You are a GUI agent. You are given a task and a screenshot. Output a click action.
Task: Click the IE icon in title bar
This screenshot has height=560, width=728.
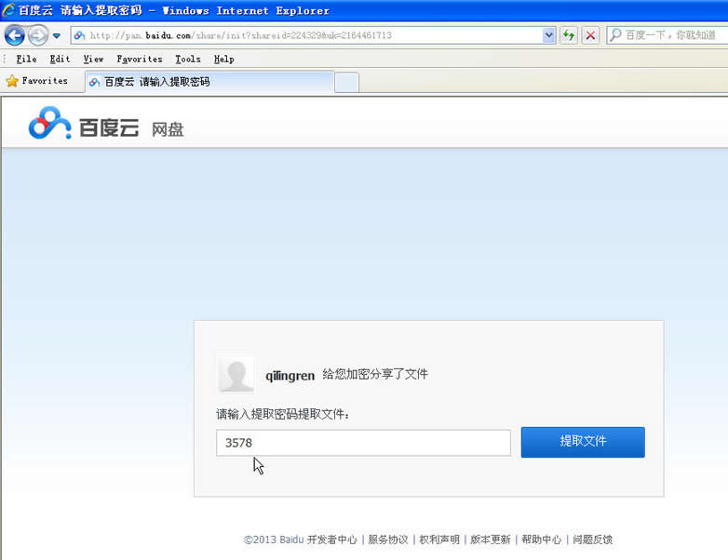[8, 9]
